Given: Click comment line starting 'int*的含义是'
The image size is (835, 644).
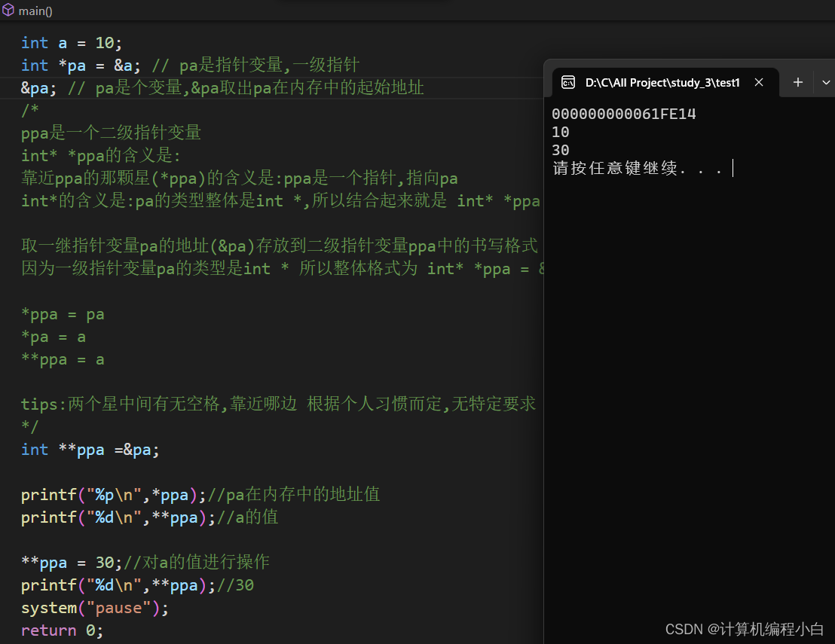Looking at the screenshot, I should point(280,201).
